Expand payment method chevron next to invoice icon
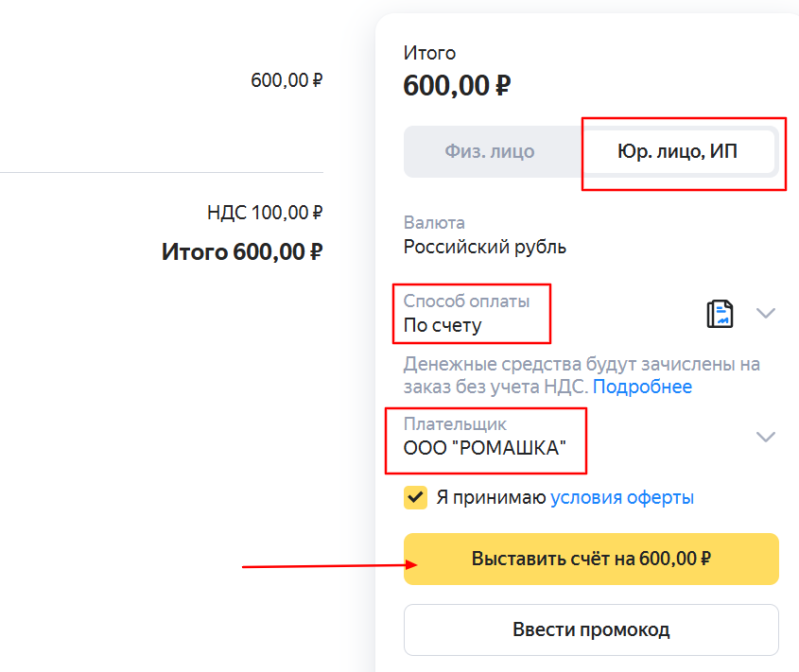The width and height of the screenshot is (799, 672). [x=766, y=314]
